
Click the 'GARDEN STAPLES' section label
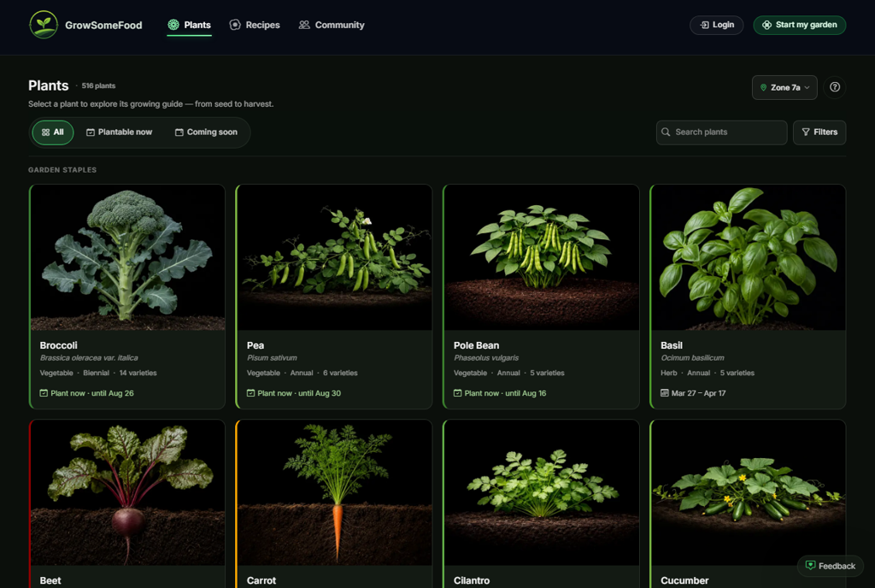(62, 170)
